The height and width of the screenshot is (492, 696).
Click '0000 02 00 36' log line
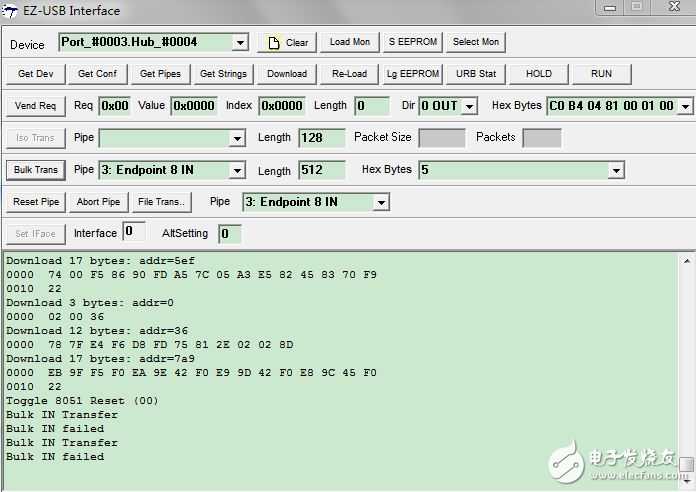(x=55, y=317)
